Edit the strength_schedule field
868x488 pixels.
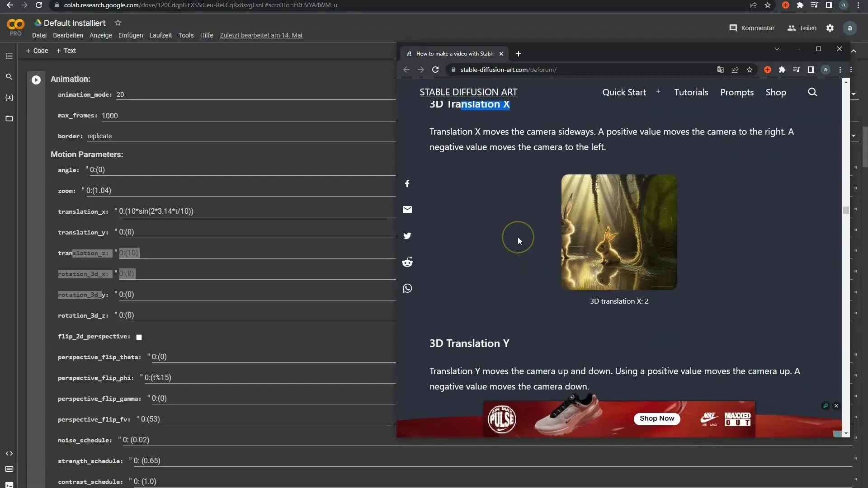(x=492, y=461)
